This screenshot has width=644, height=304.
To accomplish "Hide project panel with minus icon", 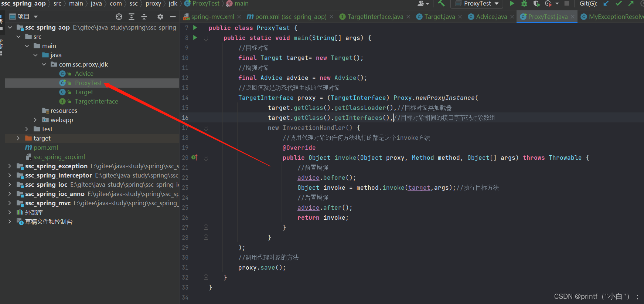I will click(173, 17).
